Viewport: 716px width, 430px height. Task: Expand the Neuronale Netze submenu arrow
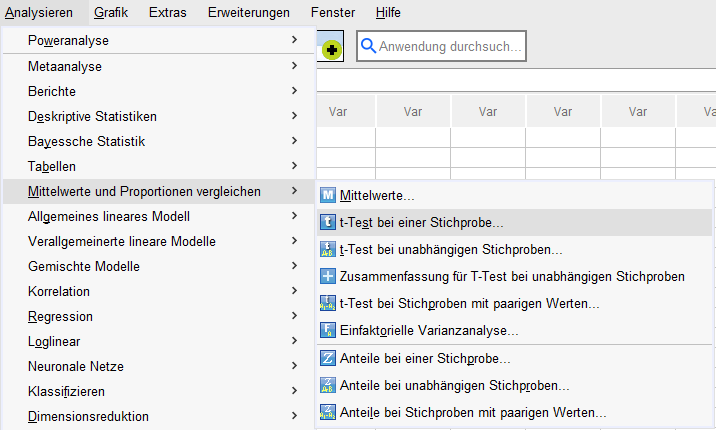(295, 366)
